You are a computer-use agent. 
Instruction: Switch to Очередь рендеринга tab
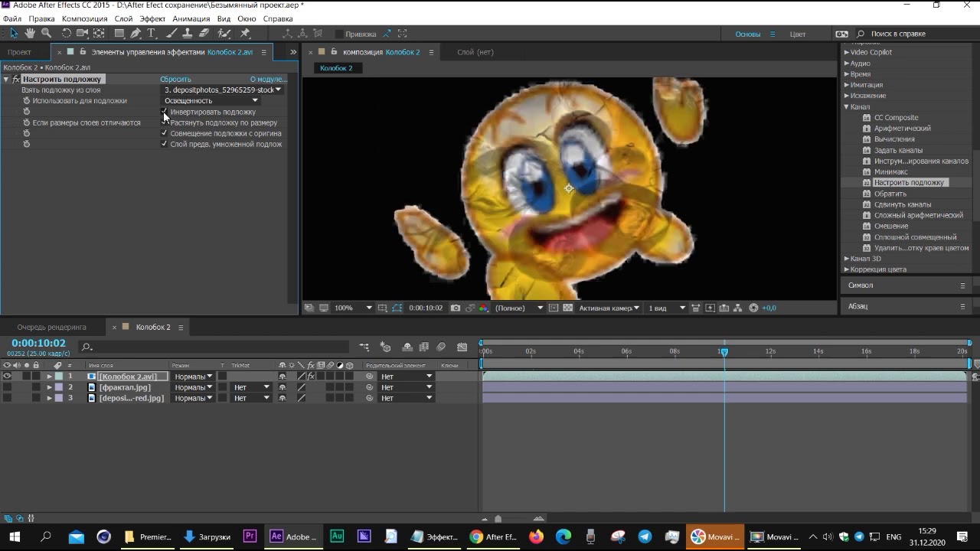click(x=51, y=327)
